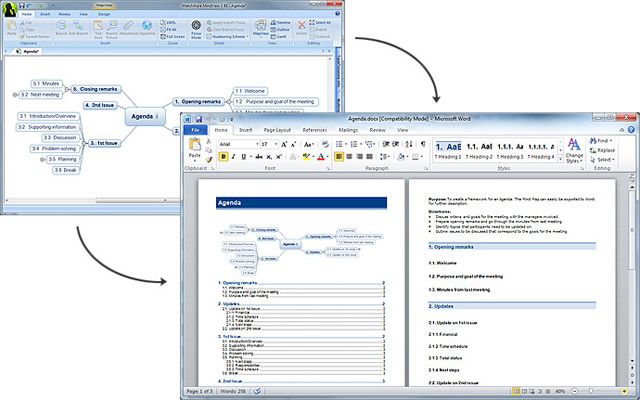The image size is (640, 400).
Task: Click the Justify alignment icon
Action: (369, 157)
